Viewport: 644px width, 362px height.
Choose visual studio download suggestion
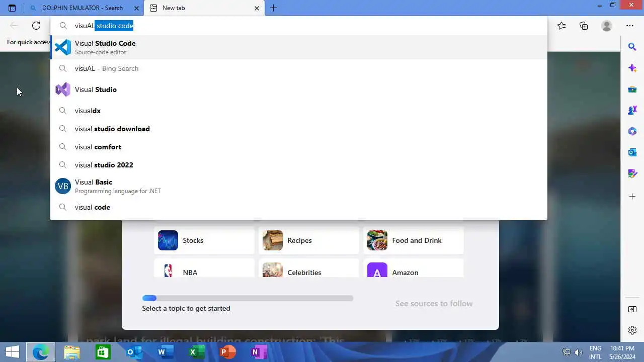(x=299, y=129)
